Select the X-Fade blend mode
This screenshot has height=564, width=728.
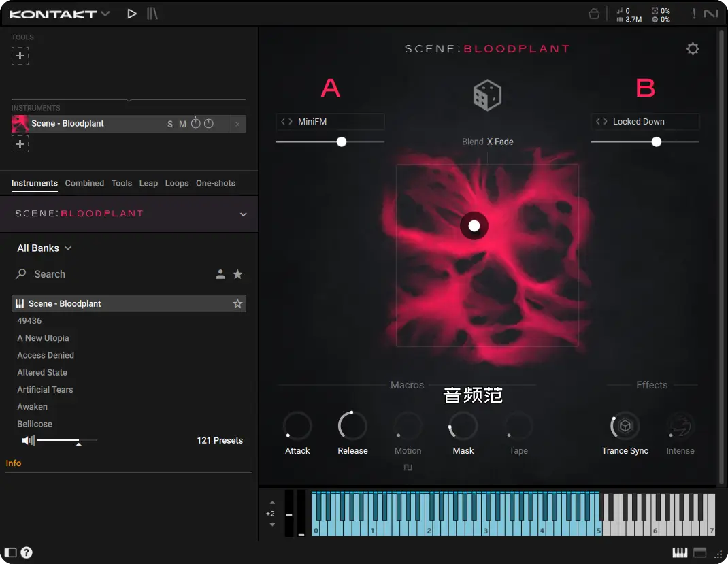click(x=500, y=142)
